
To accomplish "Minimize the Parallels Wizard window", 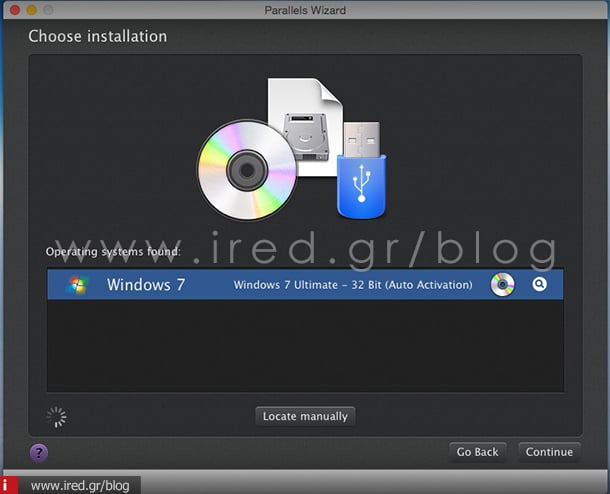I will click(x=32, y=10).
